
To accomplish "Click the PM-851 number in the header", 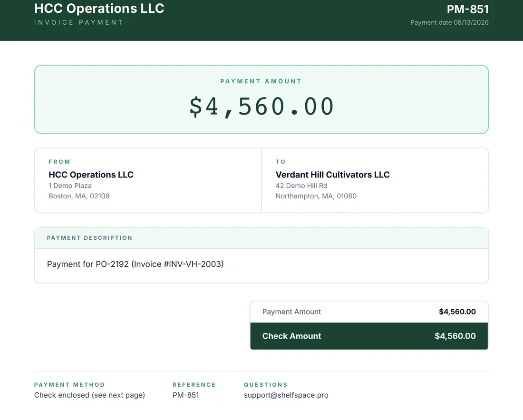I will click(x=468, y=9).
